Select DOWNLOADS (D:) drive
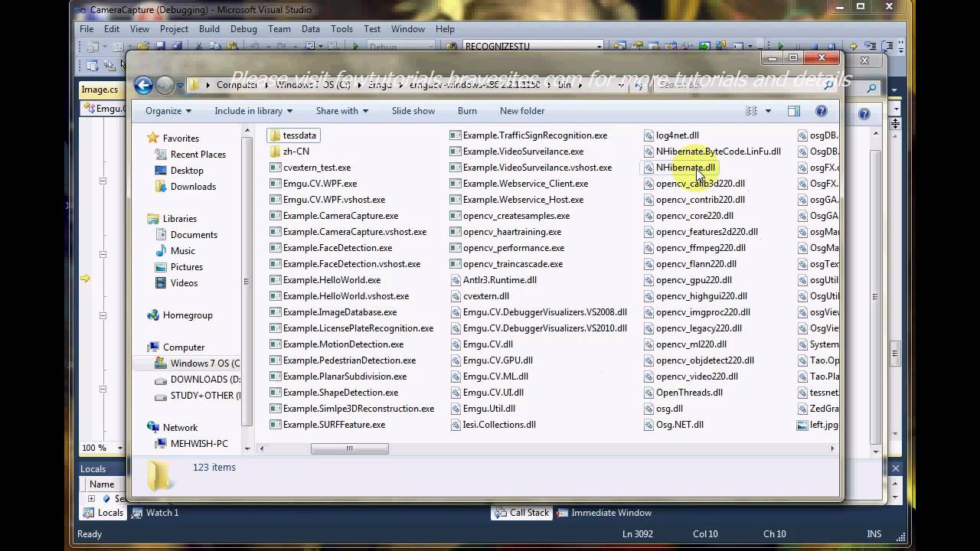980x551 pixels. click(x=197, y=380)
